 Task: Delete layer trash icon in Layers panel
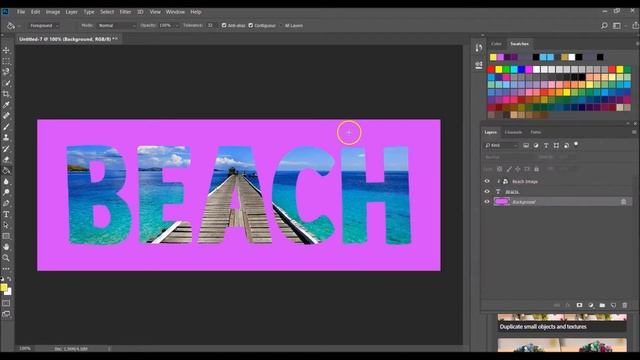(624, 305)
